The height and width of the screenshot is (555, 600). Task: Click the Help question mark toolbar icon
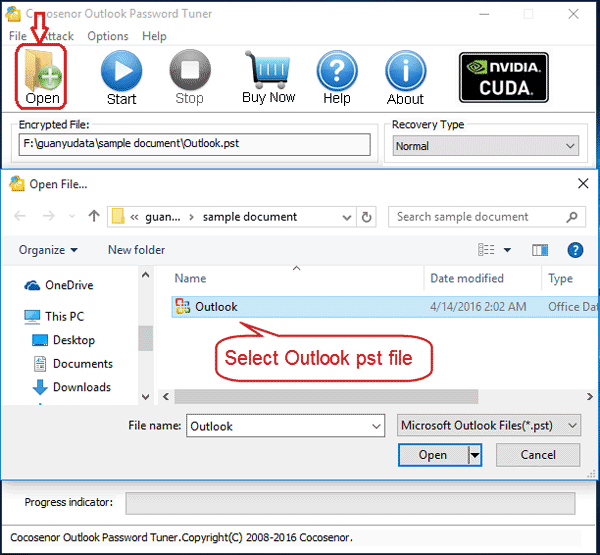click(x=337, y=78)
